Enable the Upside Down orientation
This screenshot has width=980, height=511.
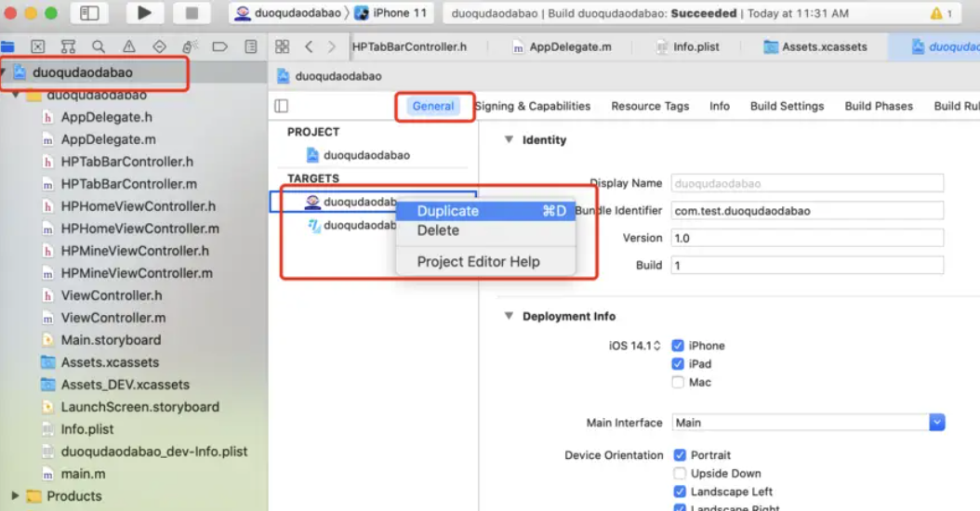pyautogui.click(x=680, y=474)
